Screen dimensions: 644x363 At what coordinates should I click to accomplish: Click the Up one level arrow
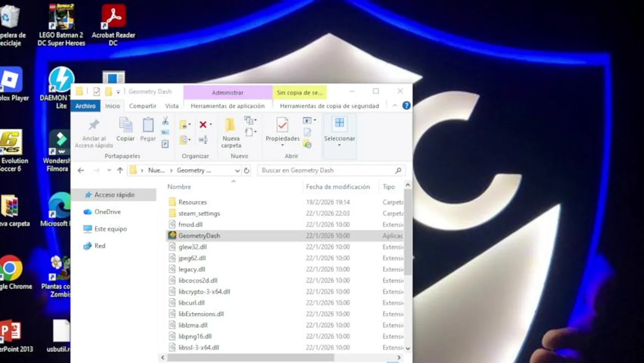click(120, 170)
